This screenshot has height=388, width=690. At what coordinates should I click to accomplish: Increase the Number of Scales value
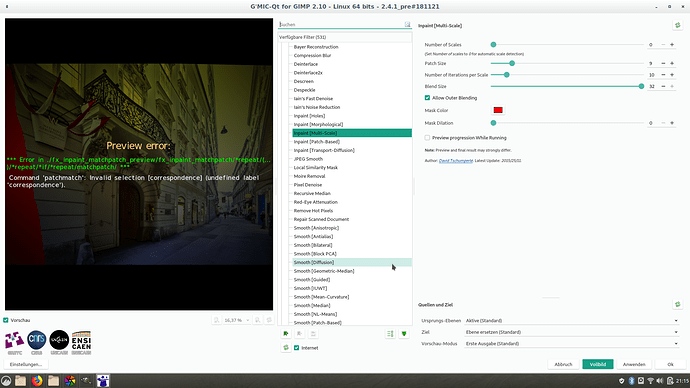(x=672, y=44)
